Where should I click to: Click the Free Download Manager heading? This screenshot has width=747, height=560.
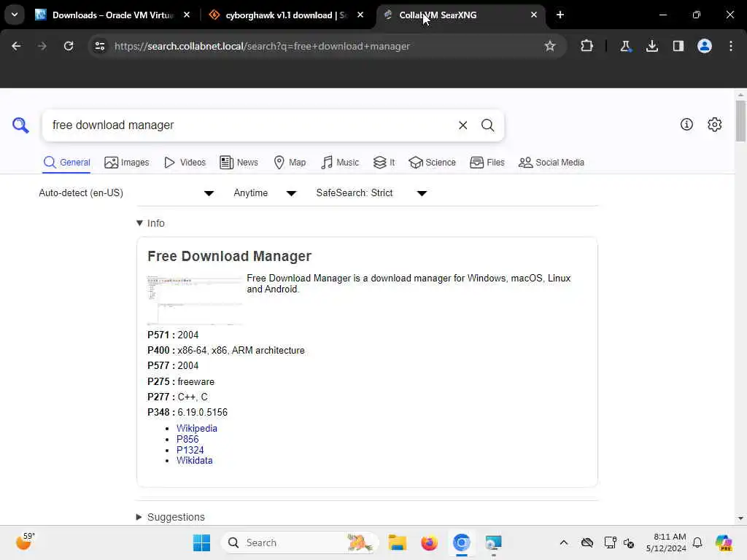pos(229,256)
